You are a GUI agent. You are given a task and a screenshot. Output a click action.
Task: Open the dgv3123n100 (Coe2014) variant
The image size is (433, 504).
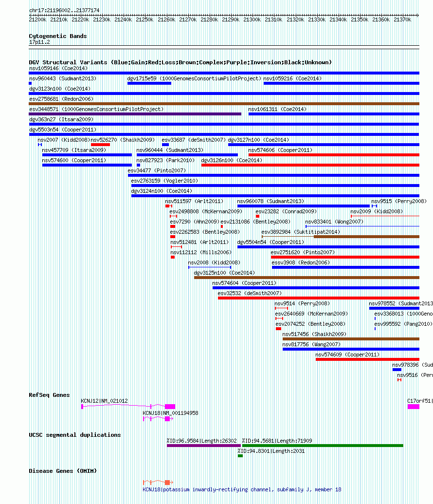(60, 89)
